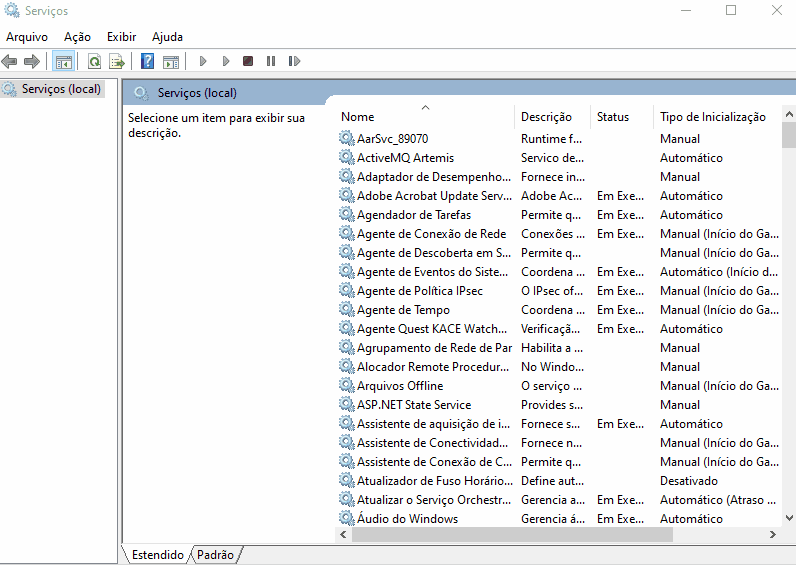Screen dimensions: 796x565
Task: Select the Agente de Conexão de Rede service
Action: [559, 234]
